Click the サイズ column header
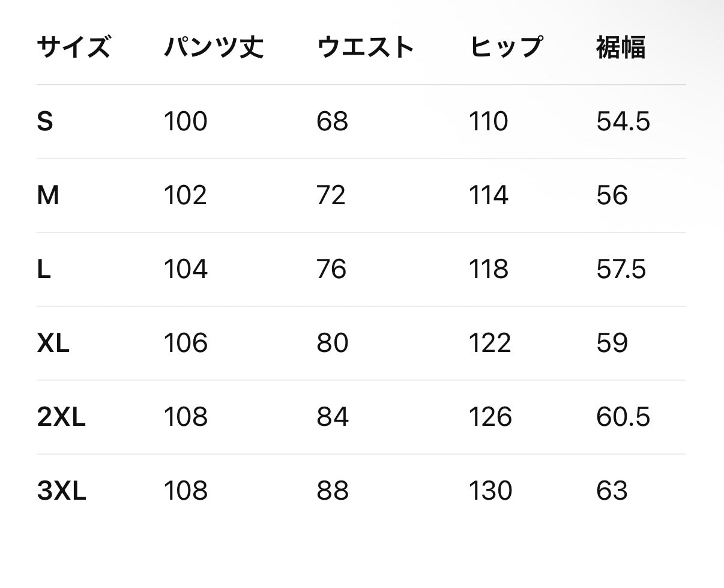Viewport: 724px width, 588px height. [x=74, y=47]
